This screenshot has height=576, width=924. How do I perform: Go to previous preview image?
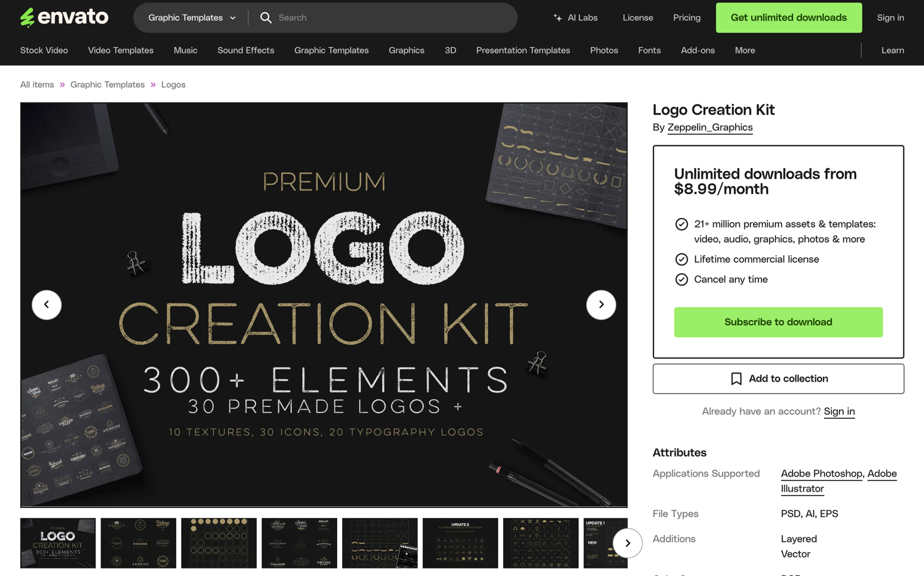(47, 304)
